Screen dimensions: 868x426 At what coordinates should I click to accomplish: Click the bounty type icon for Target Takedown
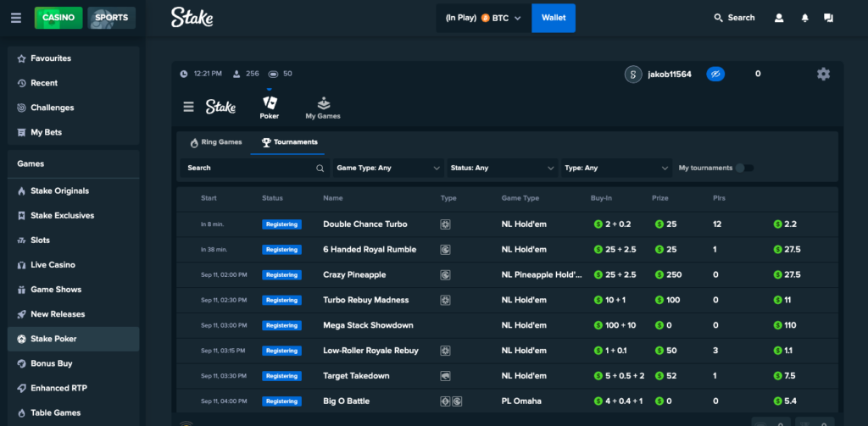pos(445,376)
